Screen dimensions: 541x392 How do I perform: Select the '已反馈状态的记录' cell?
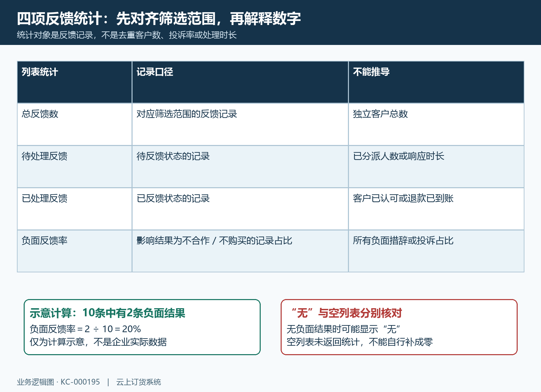point(240,209)
